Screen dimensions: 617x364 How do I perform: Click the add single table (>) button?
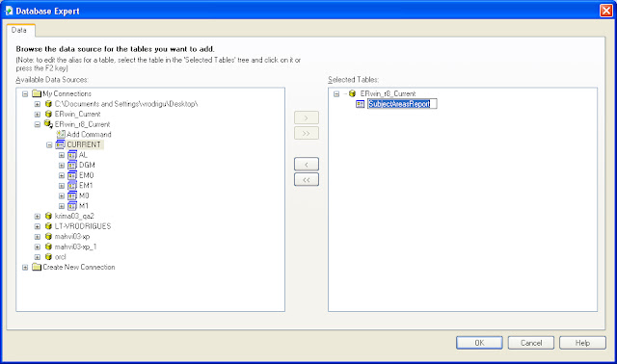307,117
